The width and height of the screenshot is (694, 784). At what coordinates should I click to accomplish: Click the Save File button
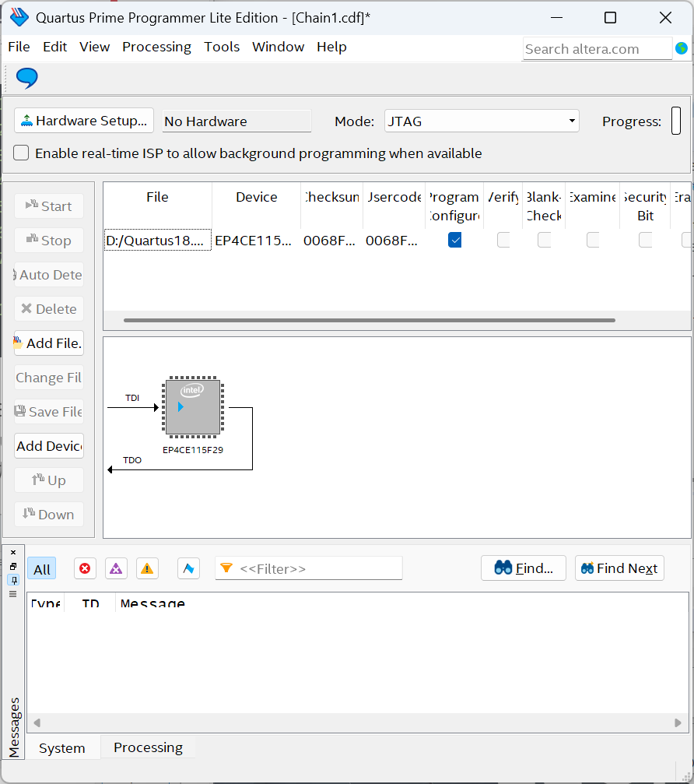[x=49, y=412]
